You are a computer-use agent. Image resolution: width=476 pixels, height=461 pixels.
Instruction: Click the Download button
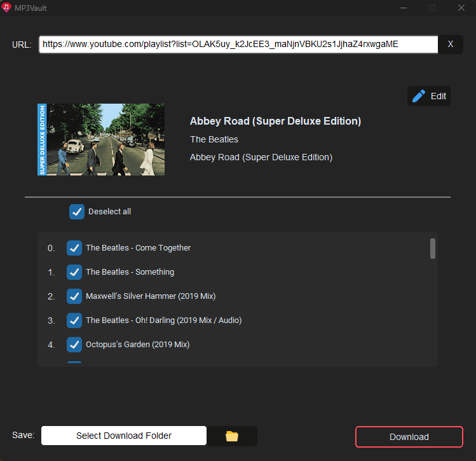[x=409, y=437]
